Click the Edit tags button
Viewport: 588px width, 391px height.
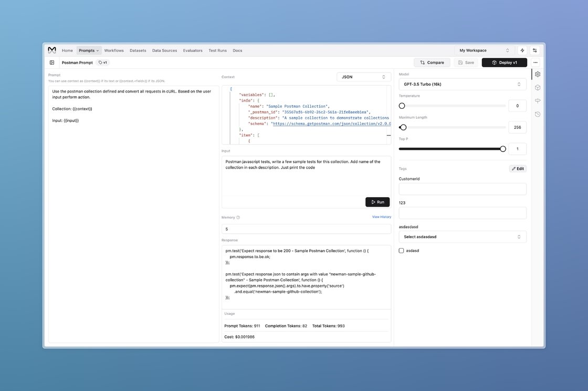click(518, 169)
